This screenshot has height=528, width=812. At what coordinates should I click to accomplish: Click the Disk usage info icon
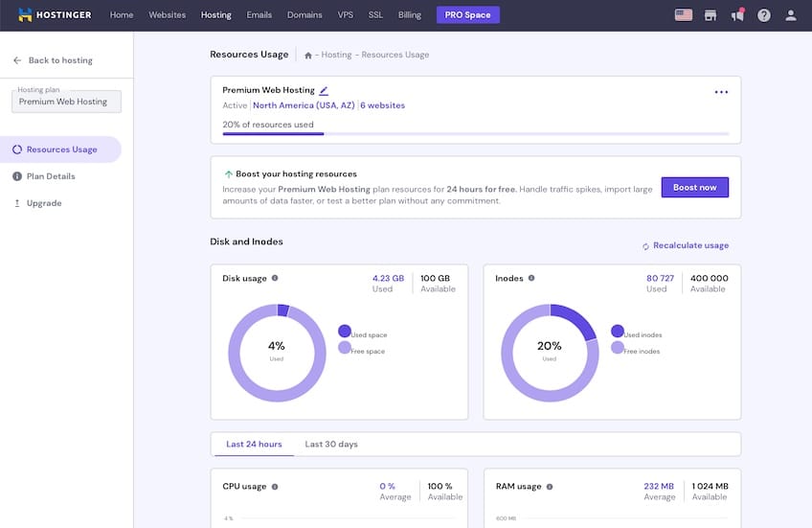click(x=275, y=278)
